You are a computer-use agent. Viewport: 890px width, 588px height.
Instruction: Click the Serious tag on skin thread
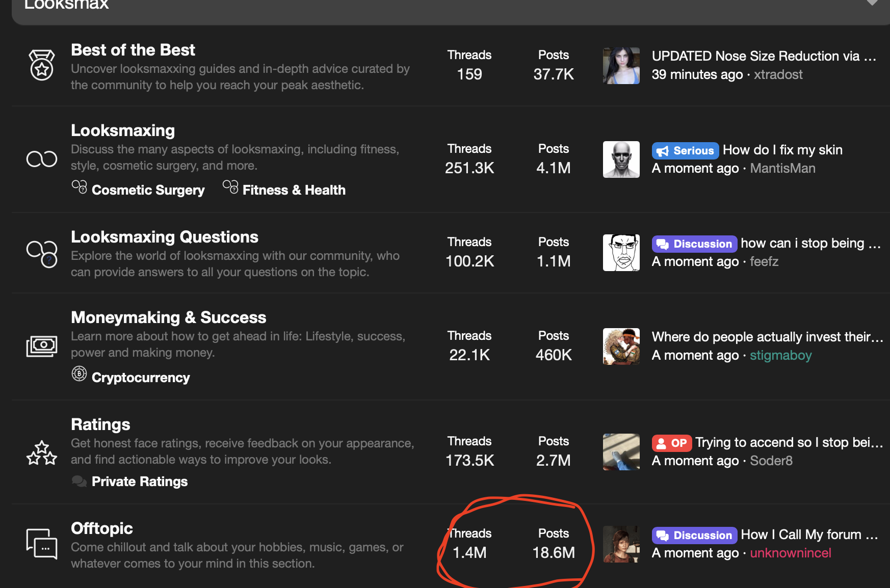pos(685,150)
